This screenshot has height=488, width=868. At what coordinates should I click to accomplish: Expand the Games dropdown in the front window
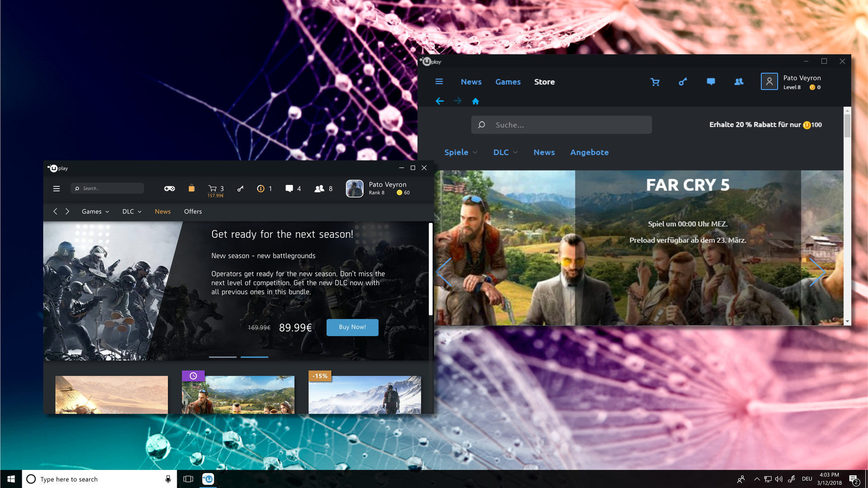(x=95, y=211)
